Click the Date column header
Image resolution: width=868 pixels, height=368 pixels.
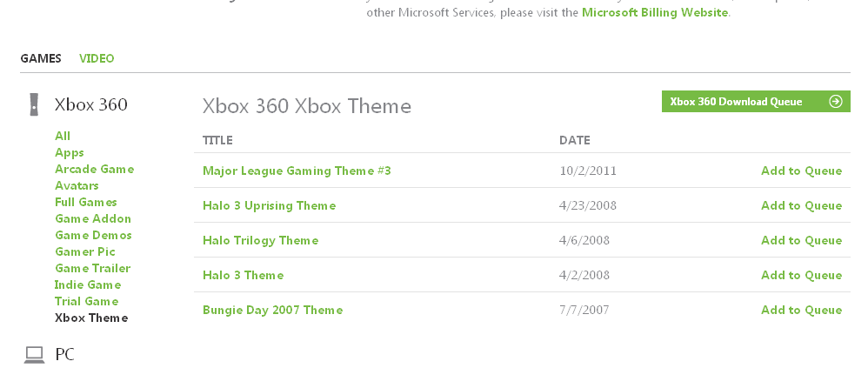574,140
